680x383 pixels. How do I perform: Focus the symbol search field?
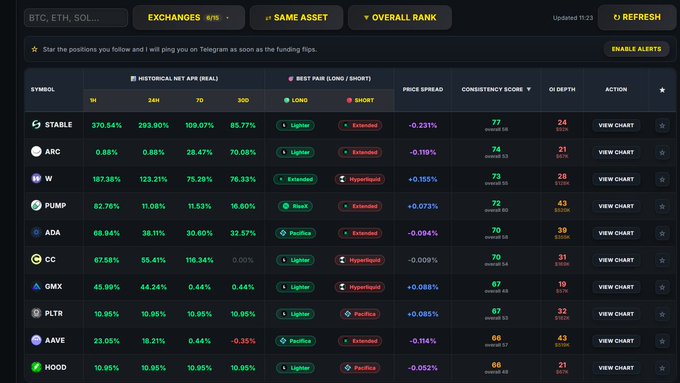[76, 18]
